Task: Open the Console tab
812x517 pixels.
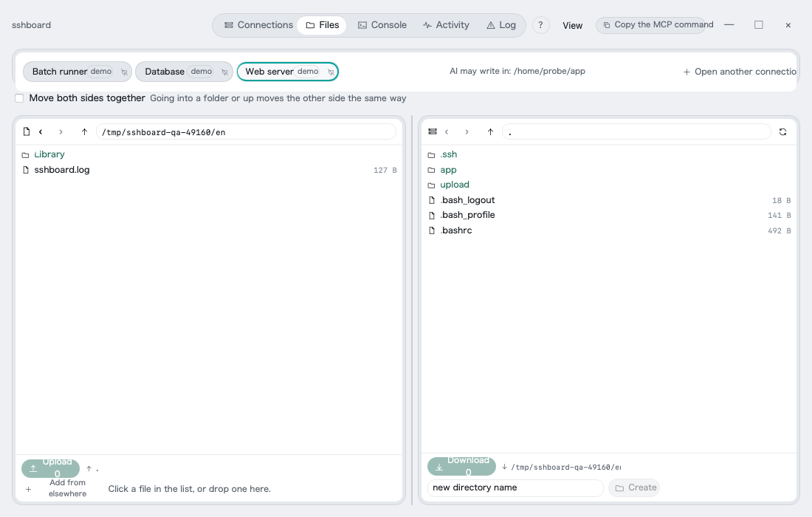Action: [x=382, y=25]
